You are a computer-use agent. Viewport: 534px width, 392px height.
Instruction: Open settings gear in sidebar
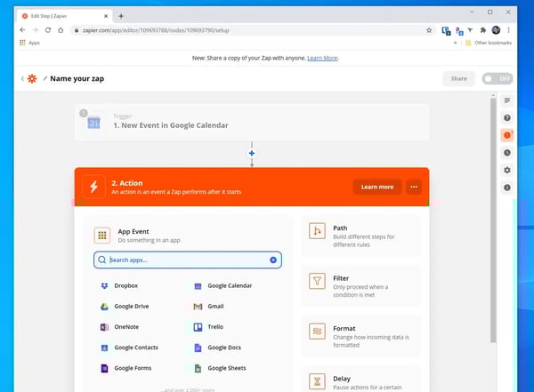point(507,170)
